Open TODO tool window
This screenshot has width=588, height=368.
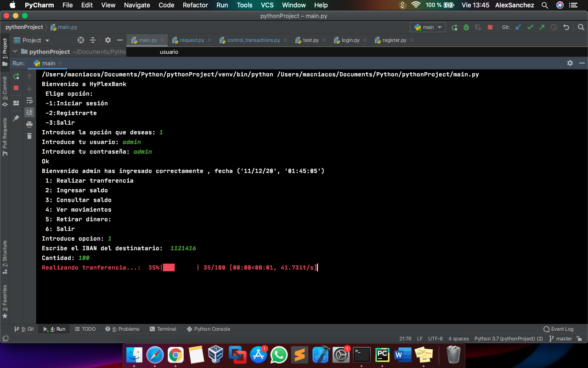click(85, 329)
